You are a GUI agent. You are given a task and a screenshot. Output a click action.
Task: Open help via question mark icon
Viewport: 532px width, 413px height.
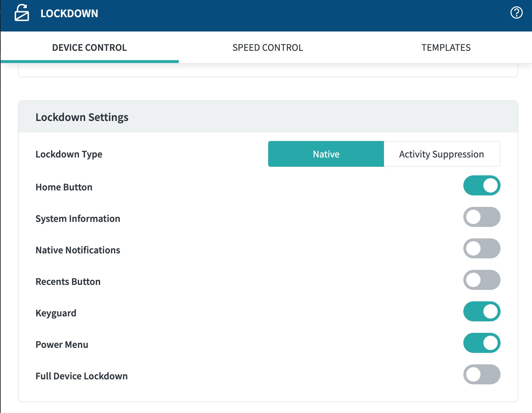516,13
